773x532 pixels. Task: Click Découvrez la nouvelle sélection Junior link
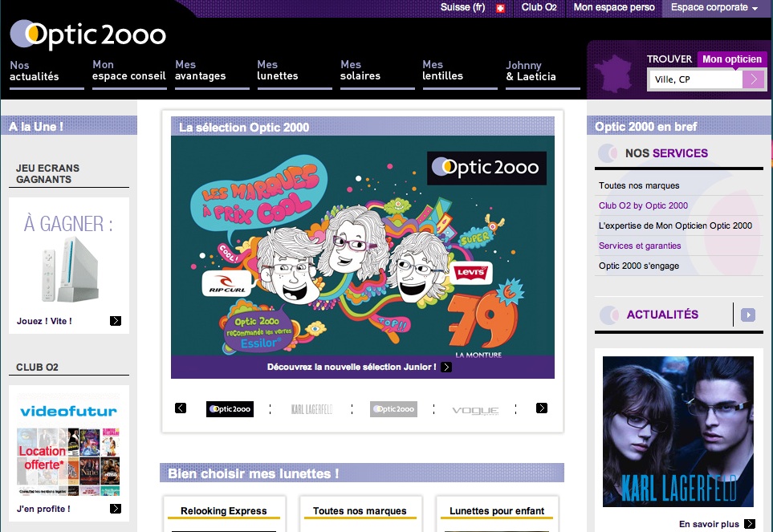(352, 367)
